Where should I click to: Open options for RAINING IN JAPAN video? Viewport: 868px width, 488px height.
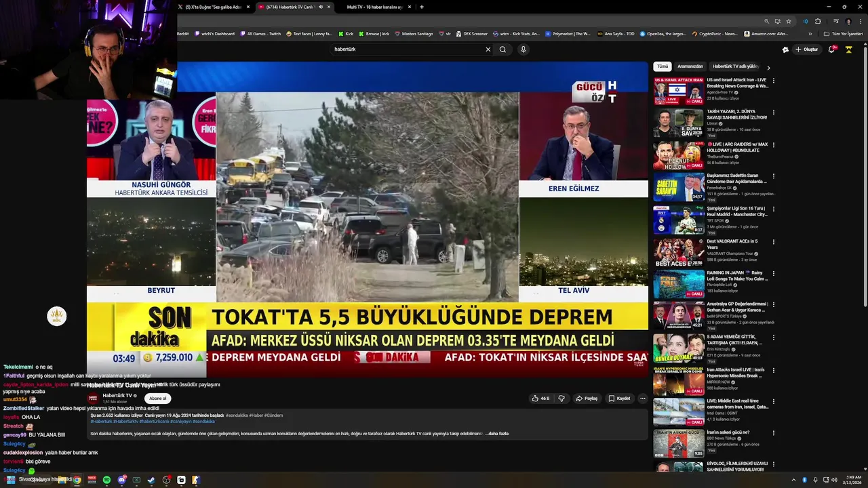pyautogui.click(x=774, y=274)
